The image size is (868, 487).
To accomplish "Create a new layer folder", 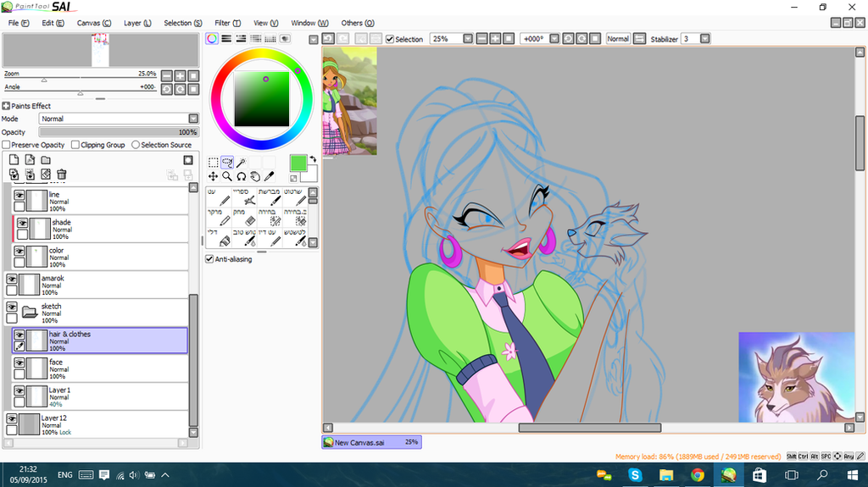I will pyautogui.click(x=46, y=160).
